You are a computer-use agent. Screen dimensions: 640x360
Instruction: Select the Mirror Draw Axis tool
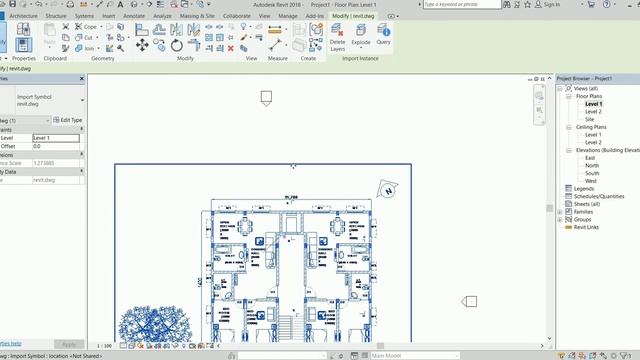194,29
